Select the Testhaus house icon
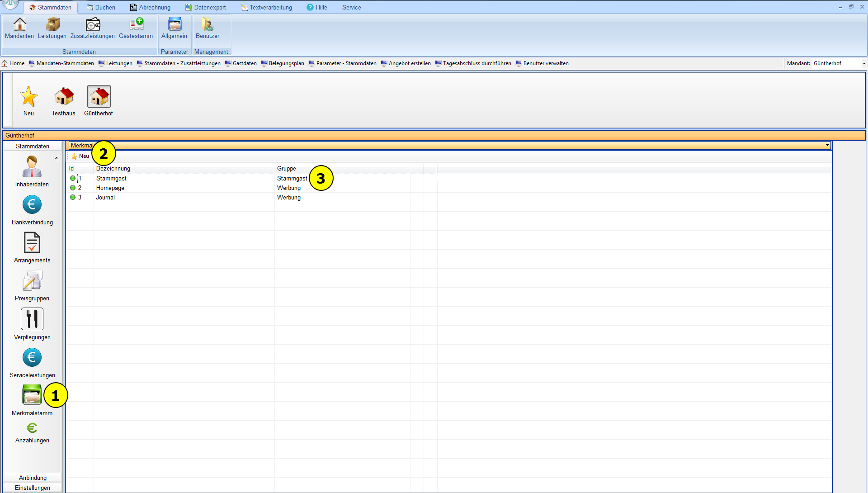Image resolution: width=868 pixels, height=493 pixels. coord(64,97)
